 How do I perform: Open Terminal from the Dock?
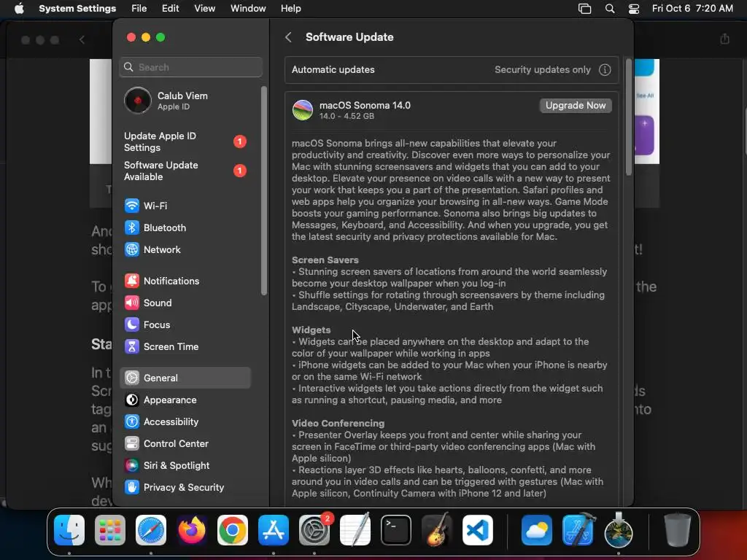coord(396,530)
